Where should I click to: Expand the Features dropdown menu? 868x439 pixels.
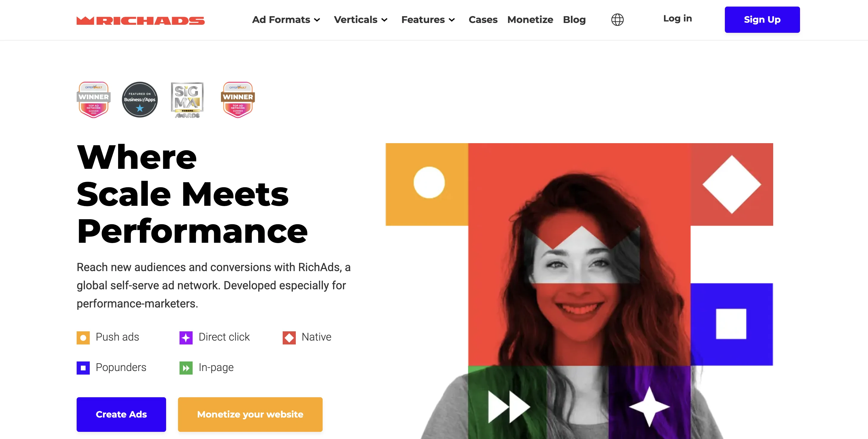pyautogui.click(x=428, y=20)
